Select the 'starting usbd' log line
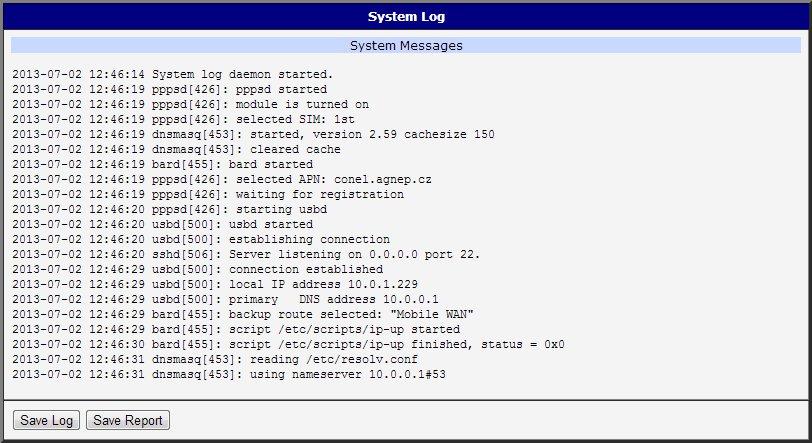 [170, 210]
